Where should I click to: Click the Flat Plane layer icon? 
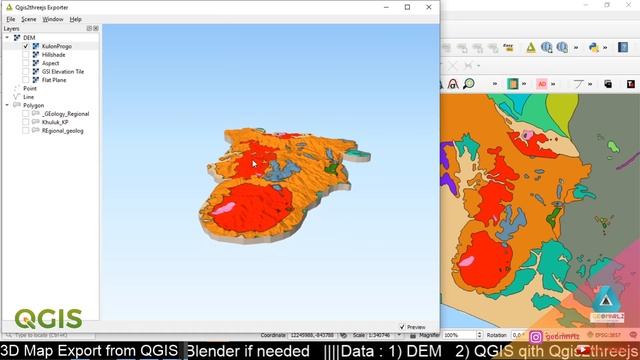pos(36,80)
